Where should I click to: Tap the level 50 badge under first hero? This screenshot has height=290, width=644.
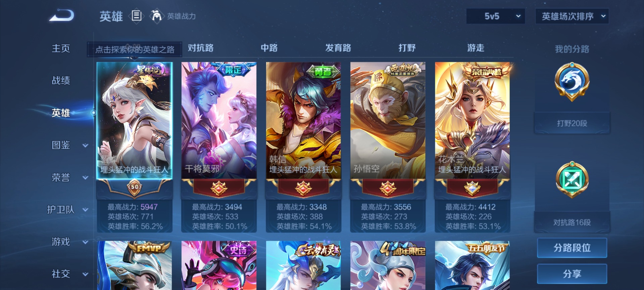click(x=135, y=187)
